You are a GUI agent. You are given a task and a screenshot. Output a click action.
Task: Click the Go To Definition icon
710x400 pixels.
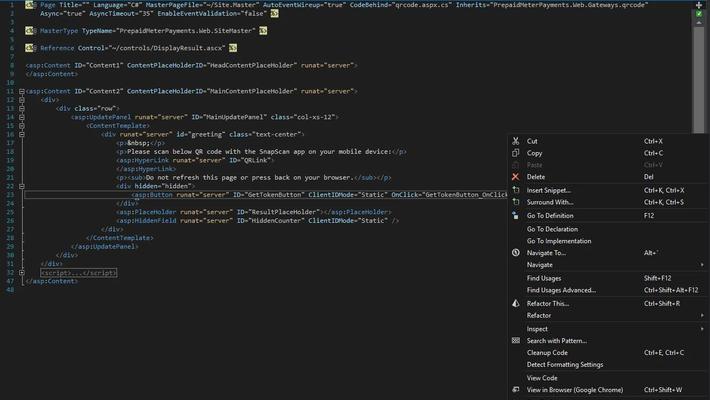tap(515, 216)
